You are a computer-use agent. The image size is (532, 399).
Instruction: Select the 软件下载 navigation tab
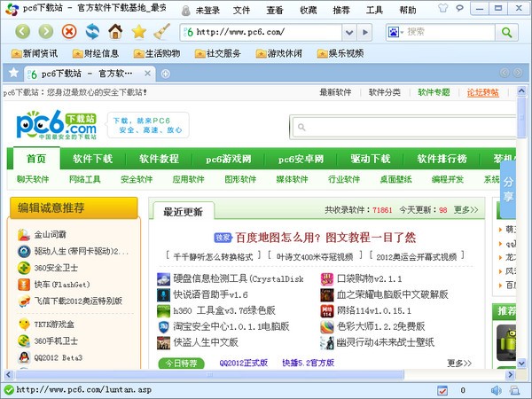92,159
